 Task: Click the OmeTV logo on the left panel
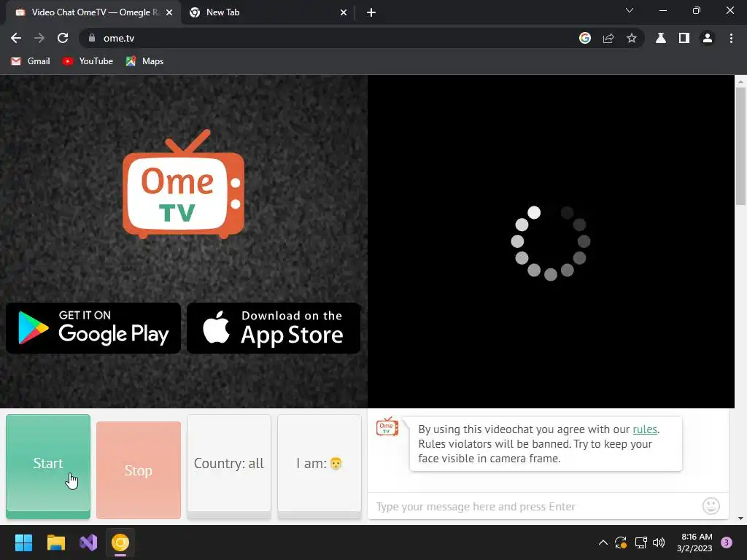click(183, 183)
